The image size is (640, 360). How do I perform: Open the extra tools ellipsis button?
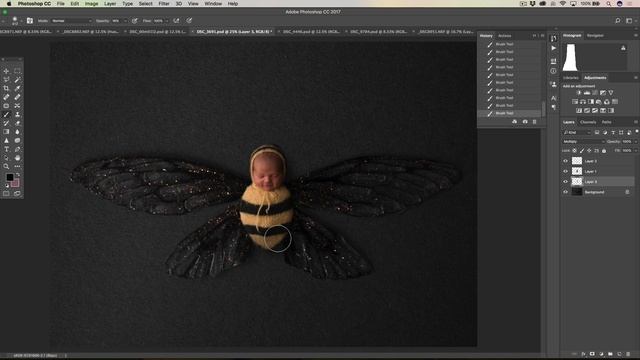[17, 167]
